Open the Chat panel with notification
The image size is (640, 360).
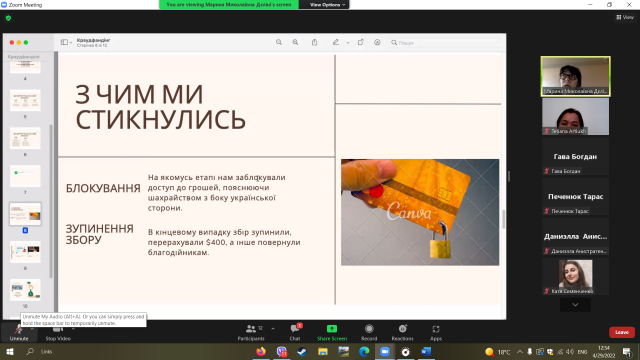point(295,332)
